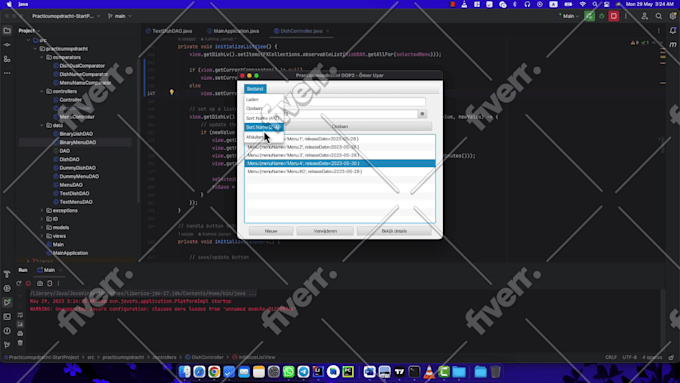Screen dimensions: 680x383
Task: Switch to TextDishDAO.java editor tab
Action: tap(169, 31)
